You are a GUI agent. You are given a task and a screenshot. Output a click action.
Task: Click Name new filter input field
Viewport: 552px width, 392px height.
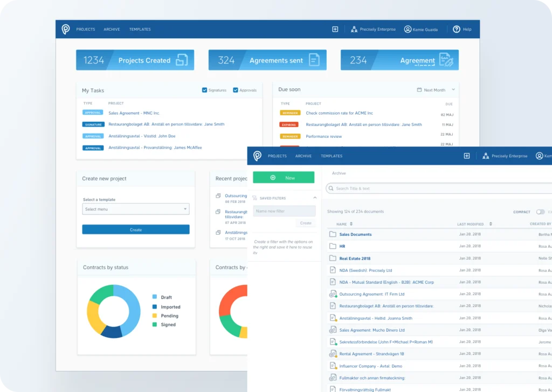point(284,211)
